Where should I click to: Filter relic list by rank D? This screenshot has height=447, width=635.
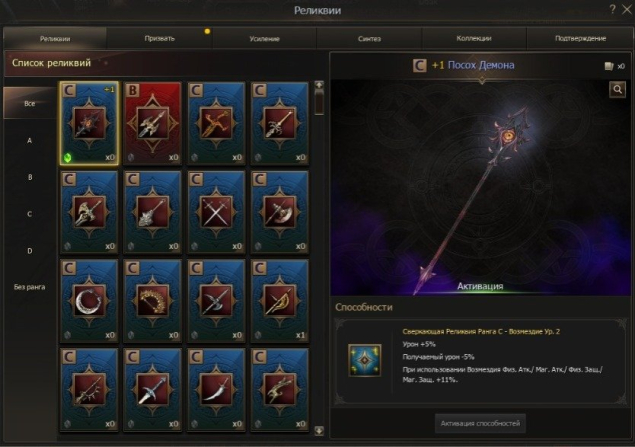click(30, 251)
